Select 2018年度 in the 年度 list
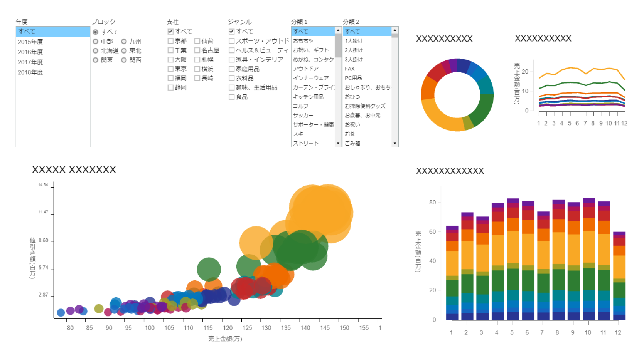Screen dimensions: 644x357 click(30, 72)
